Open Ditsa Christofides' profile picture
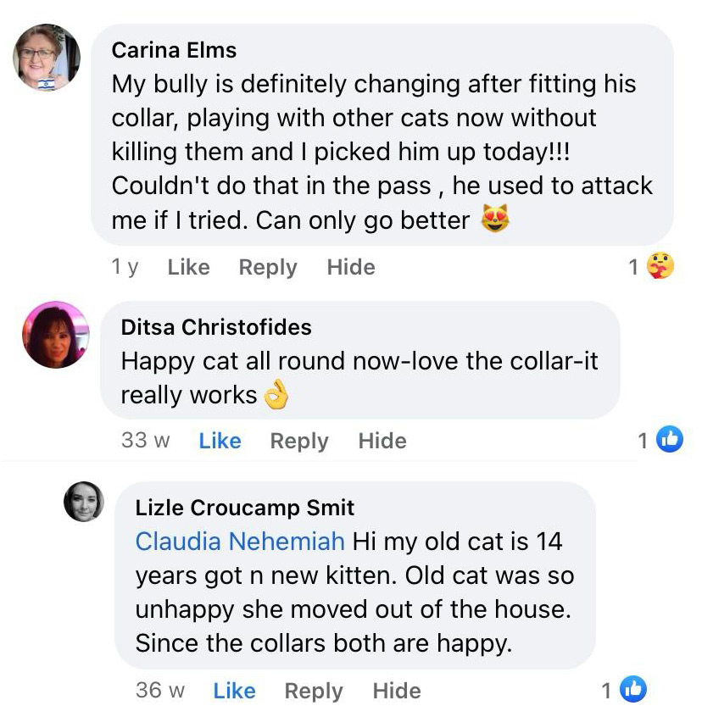702x728 pixels. (55, 334)
